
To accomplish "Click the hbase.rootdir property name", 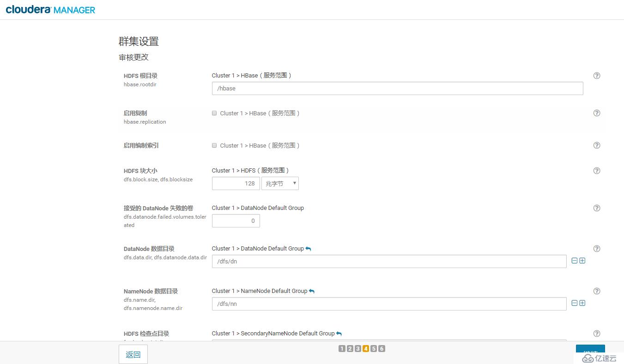I will (x=140, y=84).
